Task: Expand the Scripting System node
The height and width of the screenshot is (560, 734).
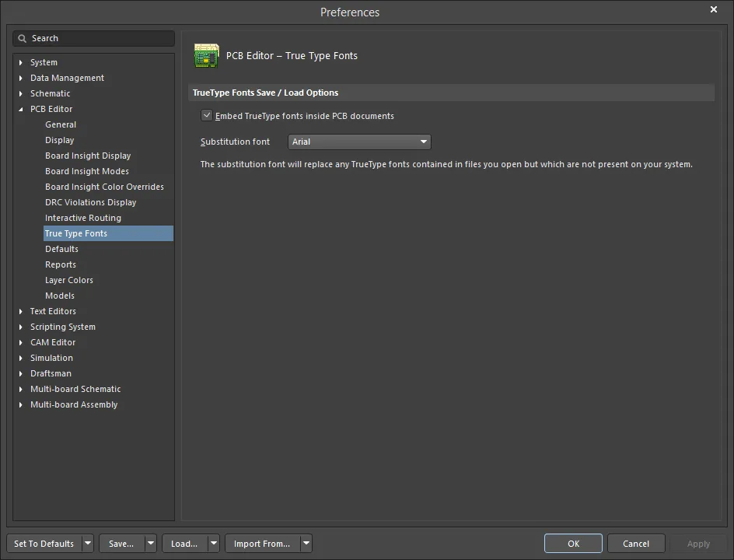Action: (x=20, y=327)
